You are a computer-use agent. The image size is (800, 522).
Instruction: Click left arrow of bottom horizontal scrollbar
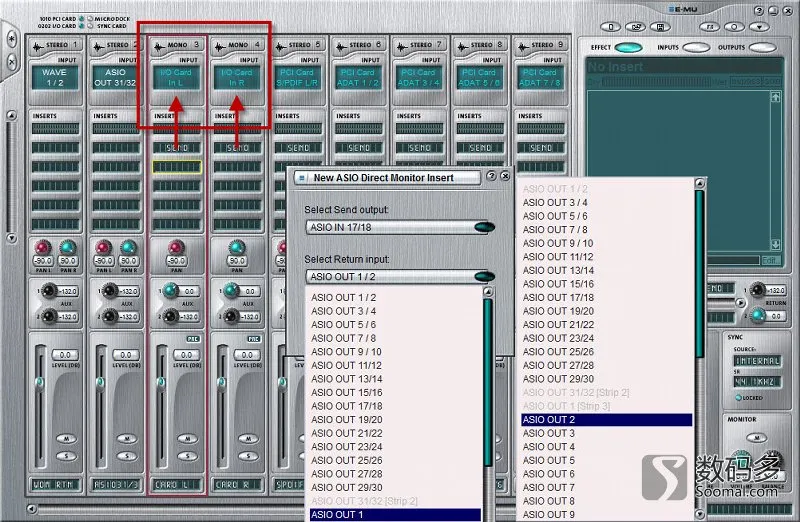32,508
